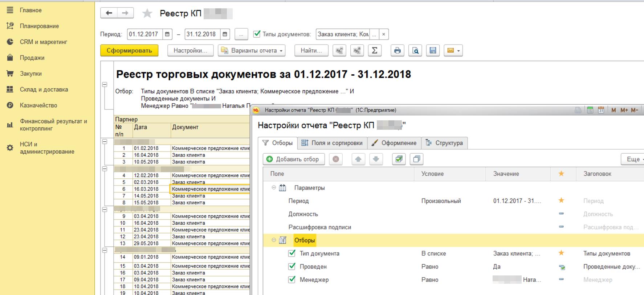This screenshot has height=295, width=644.
Task: Open the Варианты отчета dropdown
Action: click(x=252, y=51)
